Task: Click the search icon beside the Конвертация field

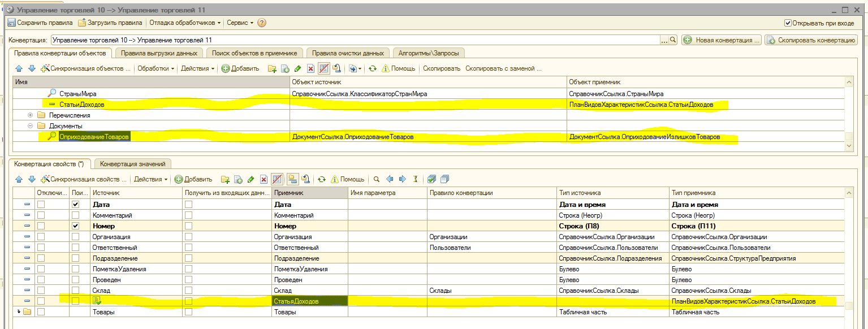Action: [x=673, y=40]
